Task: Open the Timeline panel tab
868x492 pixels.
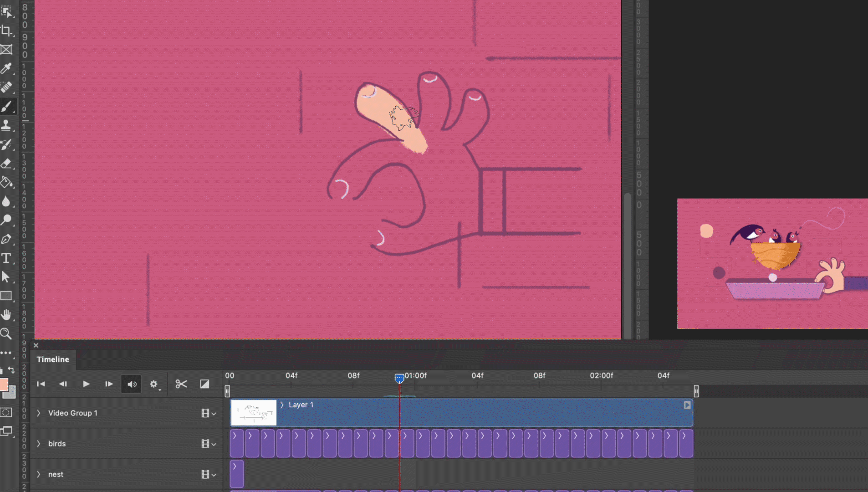Action: tap(53, 359)
